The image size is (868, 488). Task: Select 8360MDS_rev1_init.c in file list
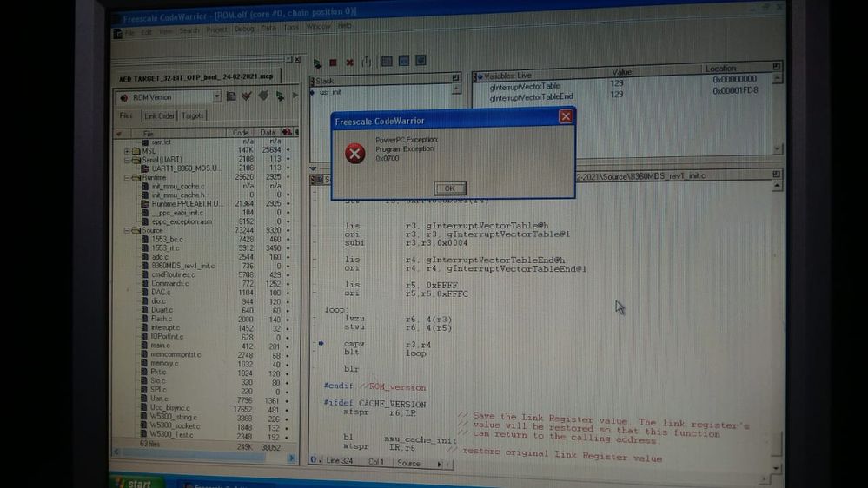pos(182,266)
